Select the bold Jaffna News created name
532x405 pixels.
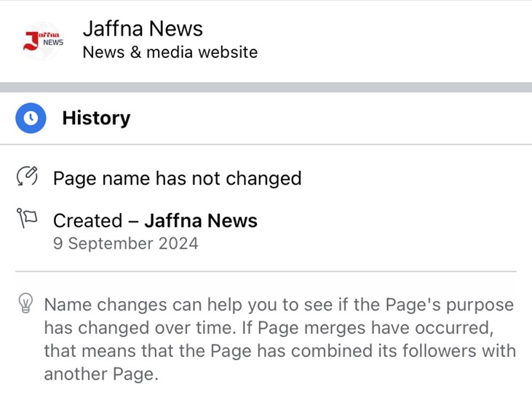[x=201, y=220]
